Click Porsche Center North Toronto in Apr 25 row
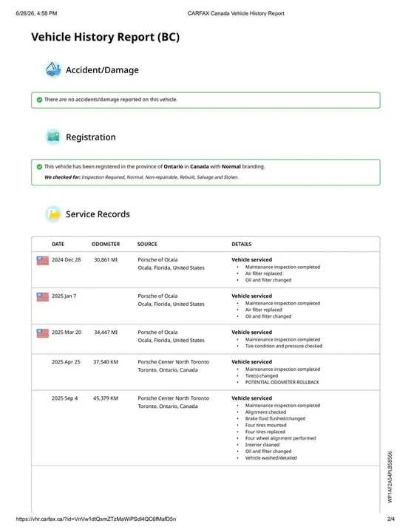The image size is (411, 532). 174,361
